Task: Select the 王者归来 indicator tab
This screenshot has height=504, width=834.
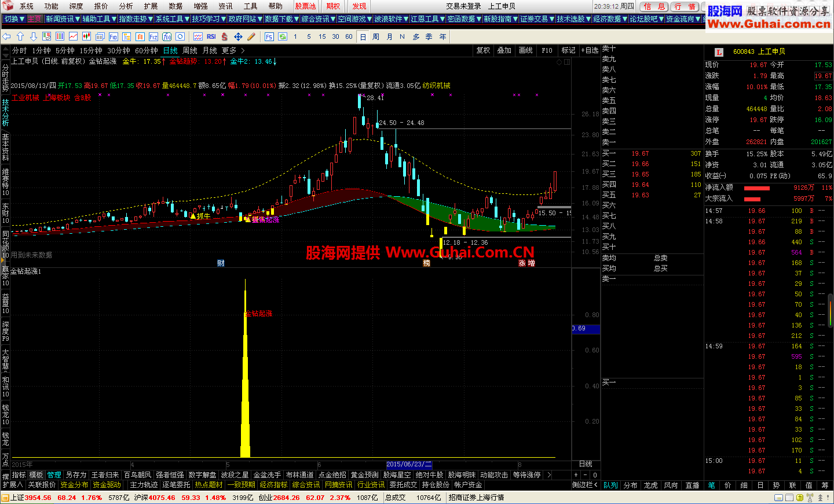Action: click(105, 475)
